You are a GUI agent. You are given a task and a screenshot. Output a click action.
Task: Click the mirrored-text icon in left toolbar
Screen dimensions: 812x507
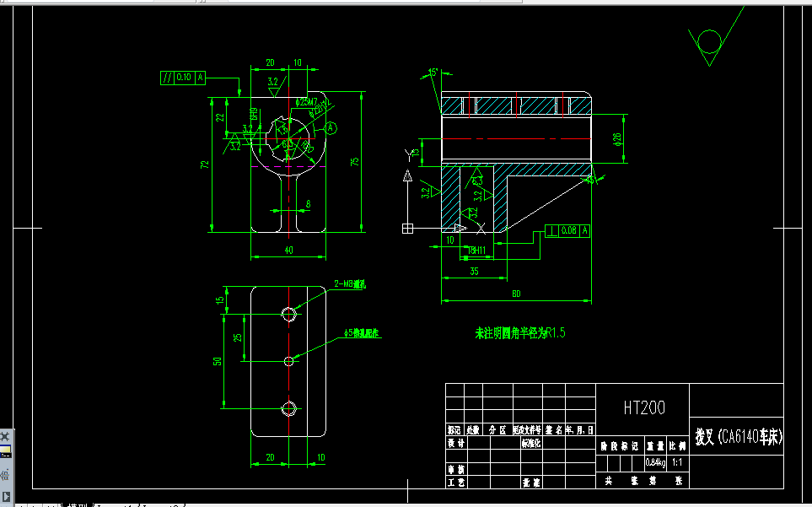click(5, 474)
